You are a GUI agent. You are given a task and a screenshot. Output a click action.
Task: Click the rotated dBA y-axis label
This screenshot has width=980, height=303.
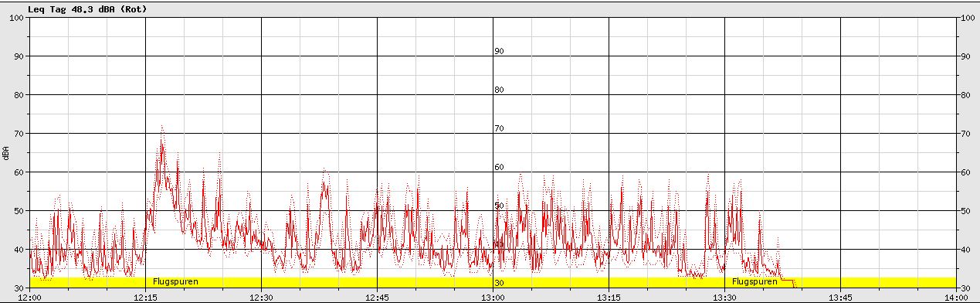coord(5,152)
